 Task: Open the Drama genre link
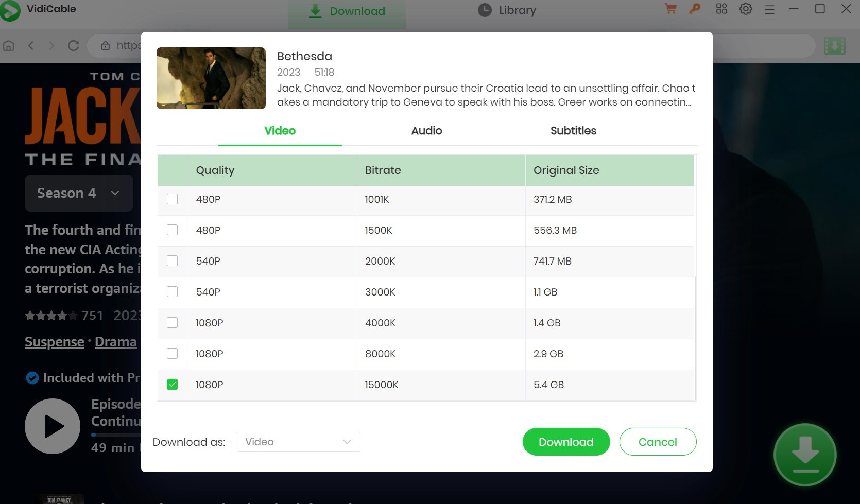tap(116, 342)
